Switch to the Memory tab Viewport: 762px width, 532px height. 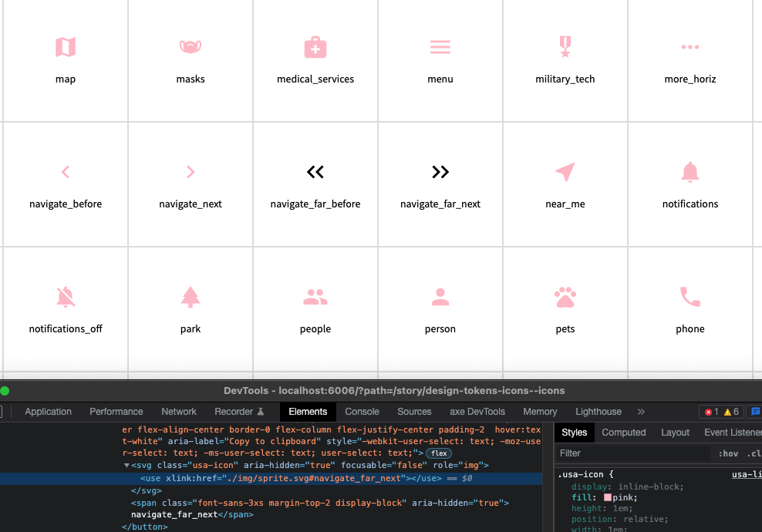tap(540, 412)
